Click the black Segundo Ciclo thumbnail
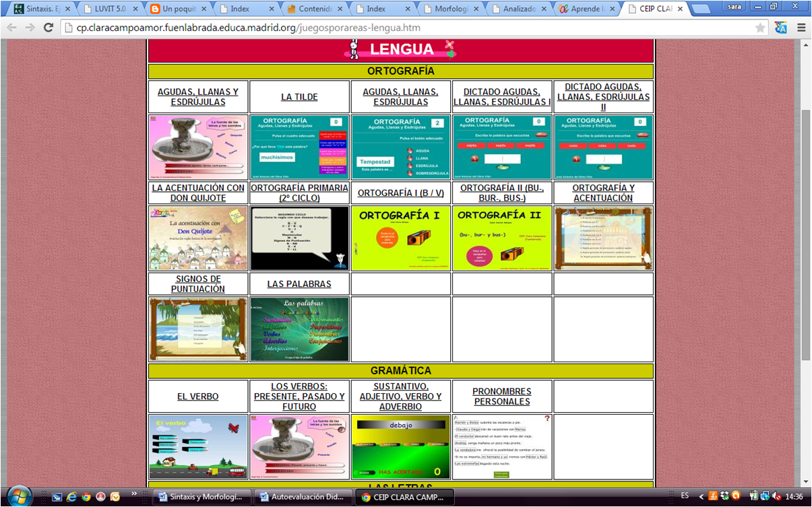 (299, 238)
